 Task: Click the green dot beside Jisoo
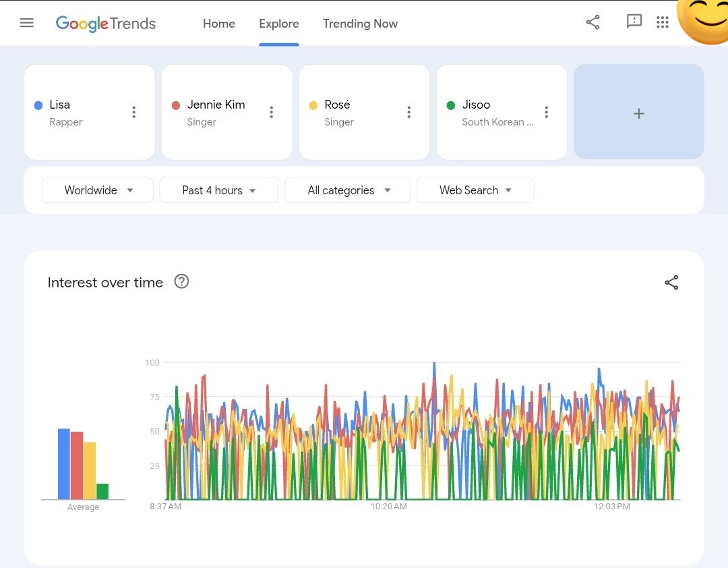pos(451,105)
